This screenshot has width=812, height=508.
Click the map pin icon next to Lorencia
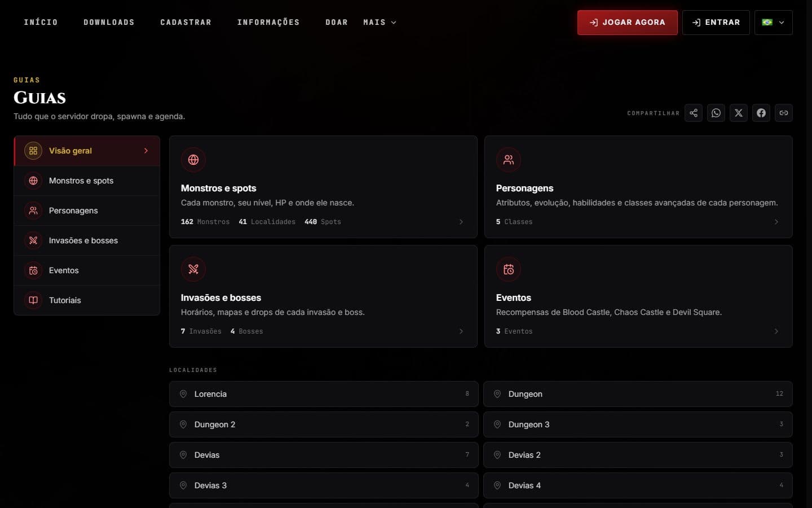click(x=183, y=394)
